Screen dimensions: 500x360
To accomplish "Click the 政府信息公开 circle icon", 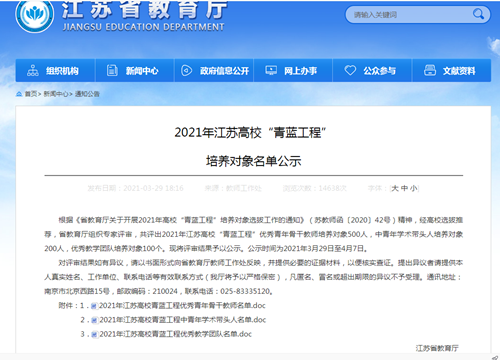I will point(186,70).
